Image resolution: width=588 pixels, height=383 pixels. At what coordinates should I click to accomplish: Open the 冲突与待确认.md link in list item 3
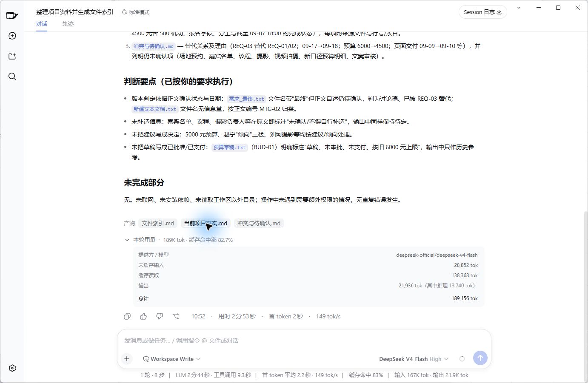(154, 46)
